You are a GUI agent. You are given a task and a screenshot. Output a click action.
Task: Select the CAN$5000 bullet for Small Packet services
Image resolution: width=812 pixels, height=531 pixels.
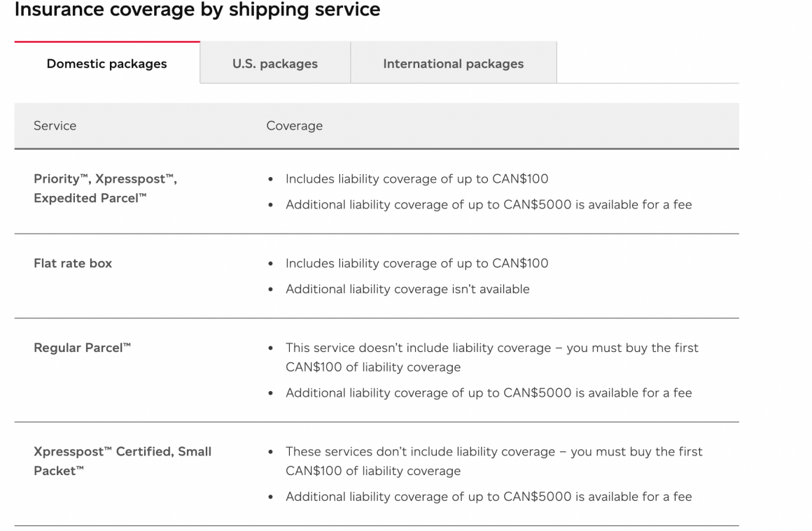pyautogui.click(x=488, y=496)
